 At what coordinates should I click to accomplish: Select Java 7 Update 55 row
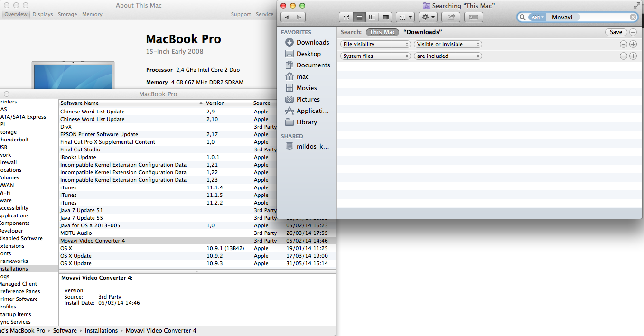pos(168,218)
